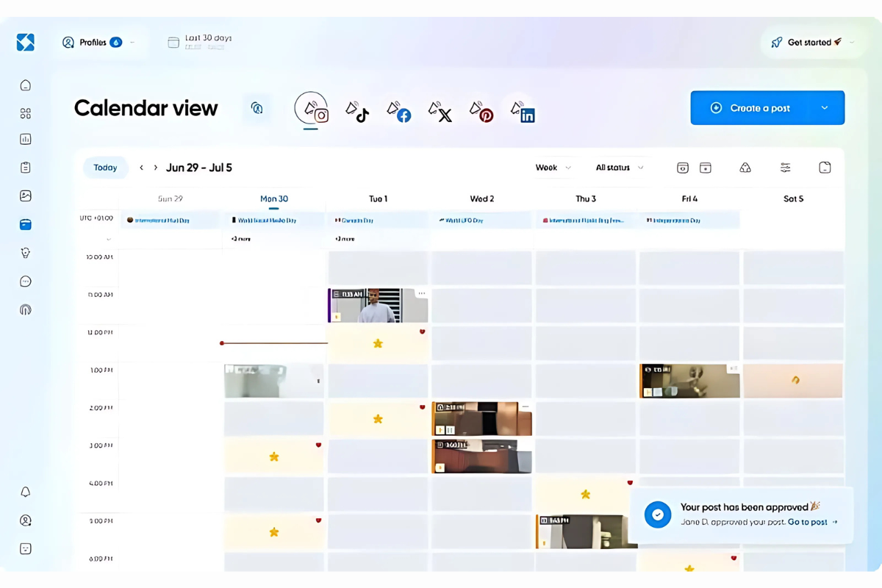The width and height of the screenshot is (882, 588).
Task: Select the Wed 2 day column header
Action: (x=481, y=199)
